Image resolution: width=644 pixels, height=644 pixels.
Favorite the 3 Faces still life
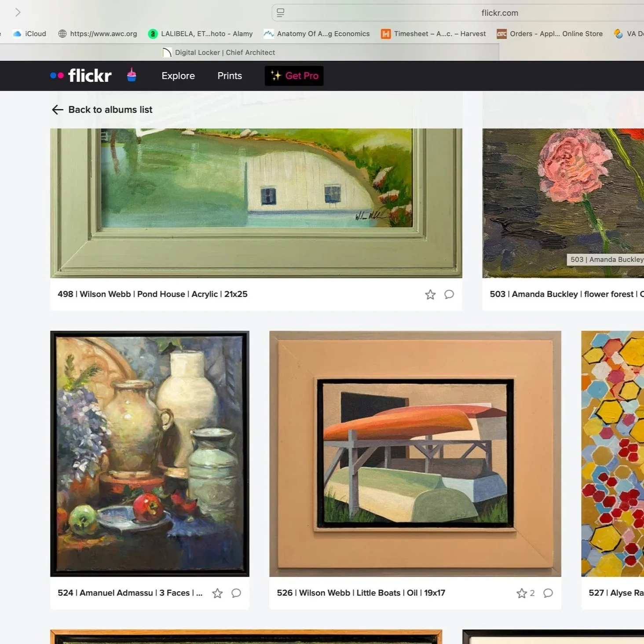[x=217, y=593]
